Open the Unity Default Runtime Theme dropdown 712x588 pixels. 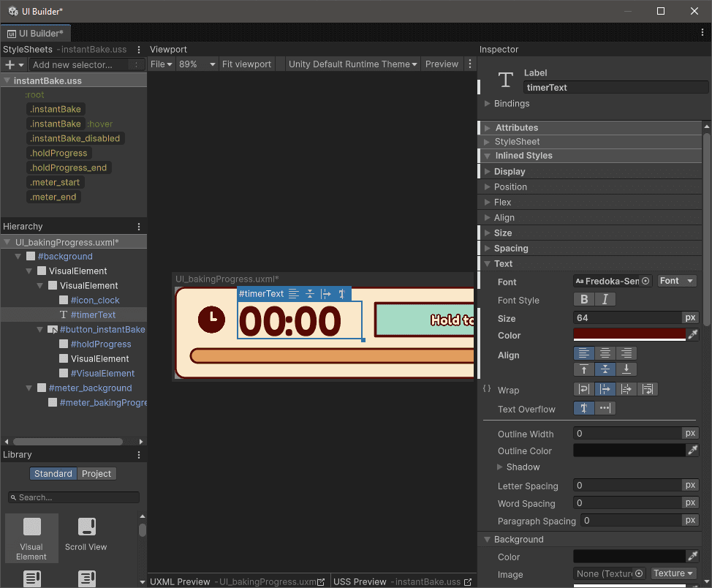coord(352,64)
